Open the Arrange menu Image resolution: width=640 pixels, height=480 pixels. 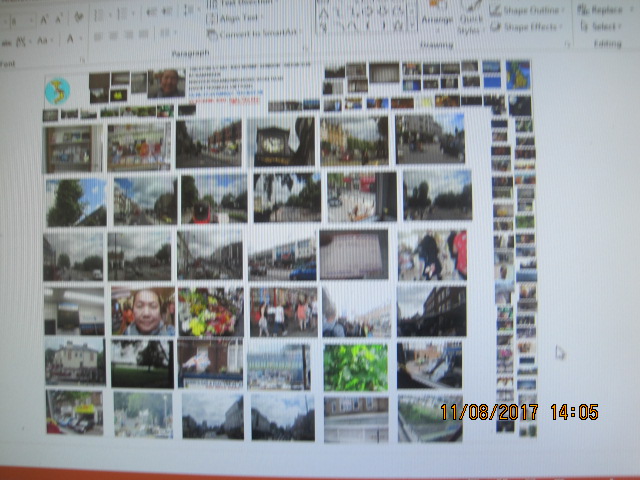(x=437, y=16)
